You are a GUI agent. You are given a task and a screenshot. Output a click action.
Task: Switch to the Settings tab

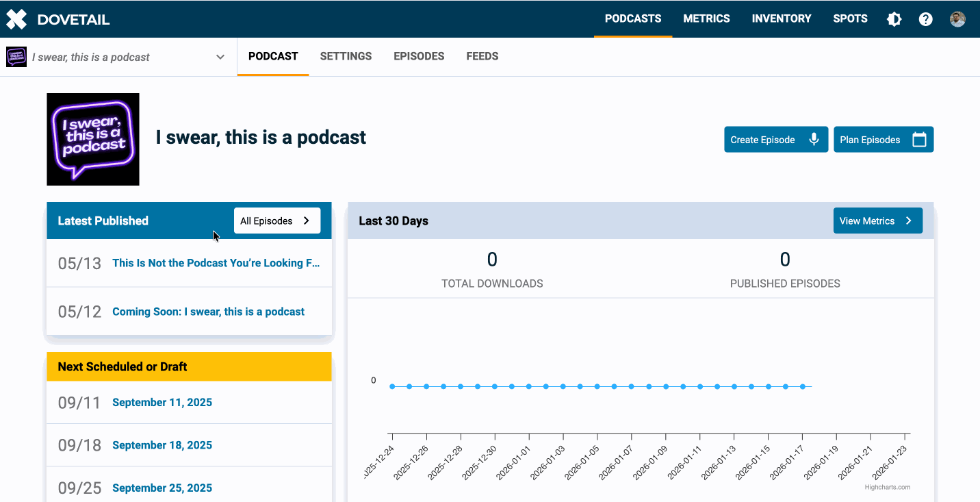coord(346,56)
